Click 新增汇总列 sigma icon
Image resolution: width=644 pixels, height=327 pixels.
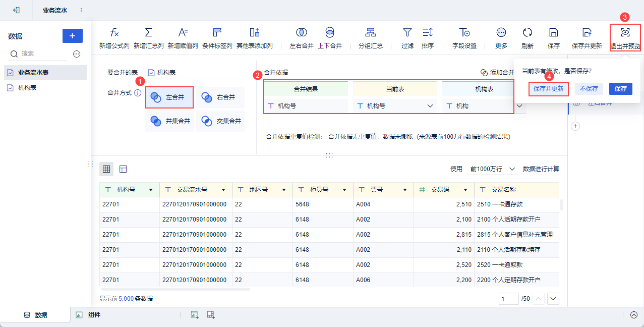click(x=149, y=33)
